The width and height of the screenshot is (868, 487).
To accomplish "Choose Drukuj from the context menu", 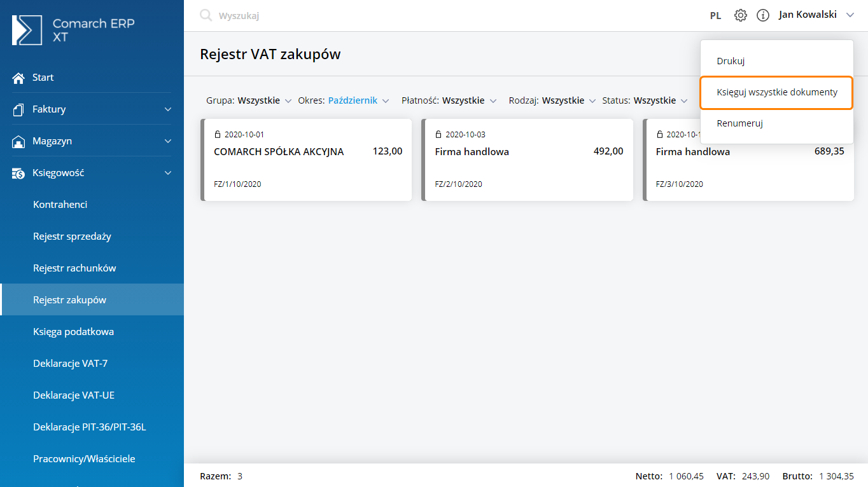I will coord(731,61).
